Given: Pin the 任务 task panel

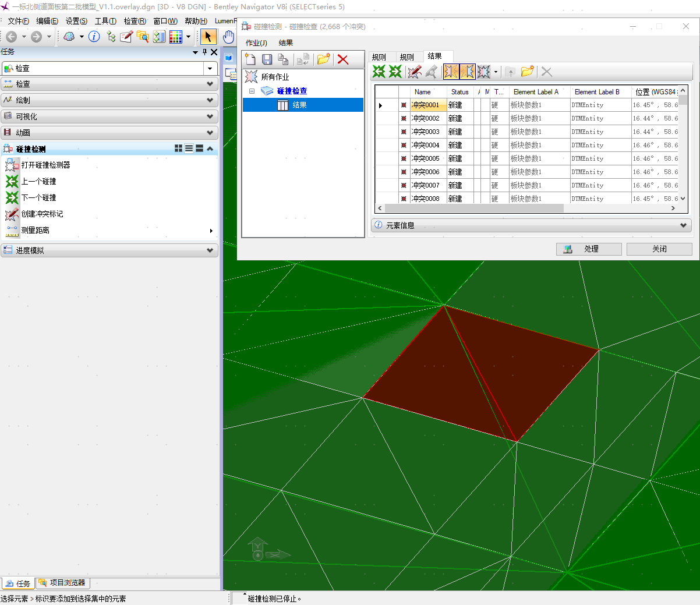Looking at the screenshot, I should click(x=204, y=52).
